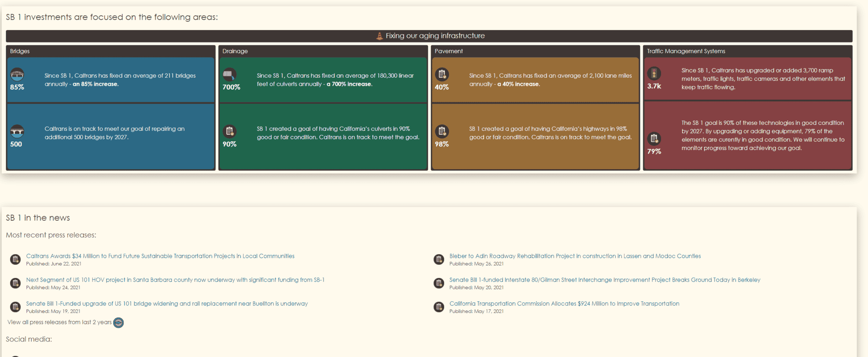This screenshot has width=868, height=357.
Task: Click the arrow icon after View all press releases
Action: (x=118, y=323)
